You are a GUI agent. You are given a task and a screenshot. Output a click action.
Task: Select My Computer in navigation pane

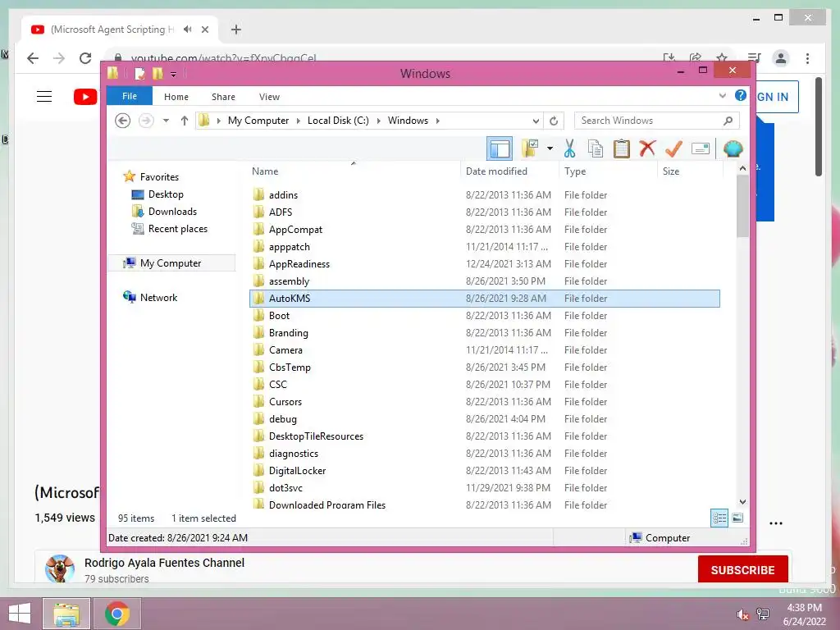(x=171, y=263)
